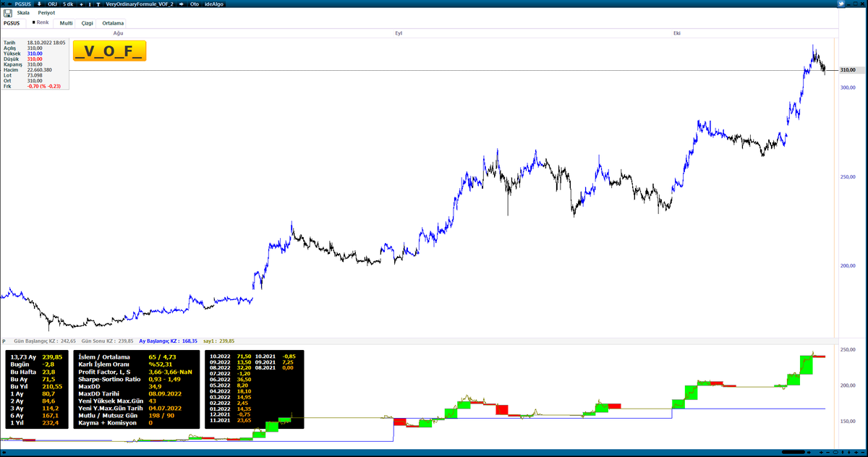The width and height of the screenshot is (868, 457).
Task: Toggle the Oto option in the title bar
Action: (x=195, y=4)
